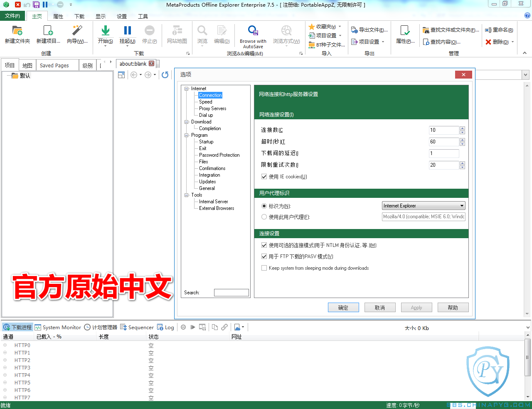Click the 新建文件夹 new folder icon

(17, 31)
